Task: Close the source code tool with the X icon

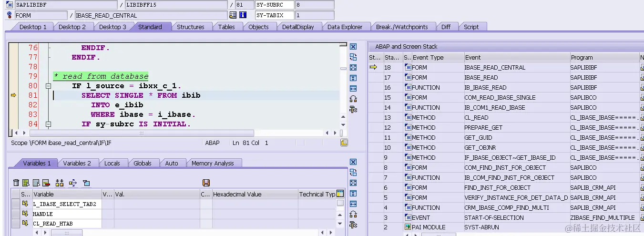Action: click(x=353, y=47)
